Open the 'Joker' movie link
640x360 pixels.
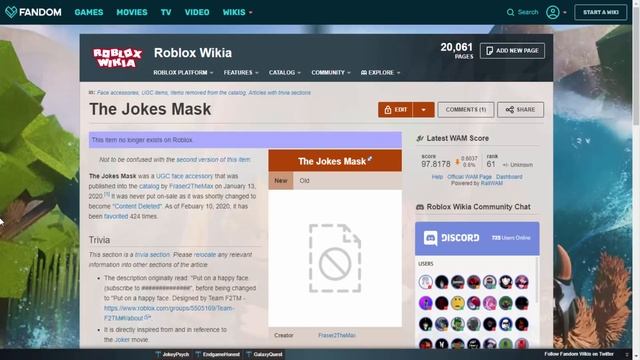tap(122, 340)
